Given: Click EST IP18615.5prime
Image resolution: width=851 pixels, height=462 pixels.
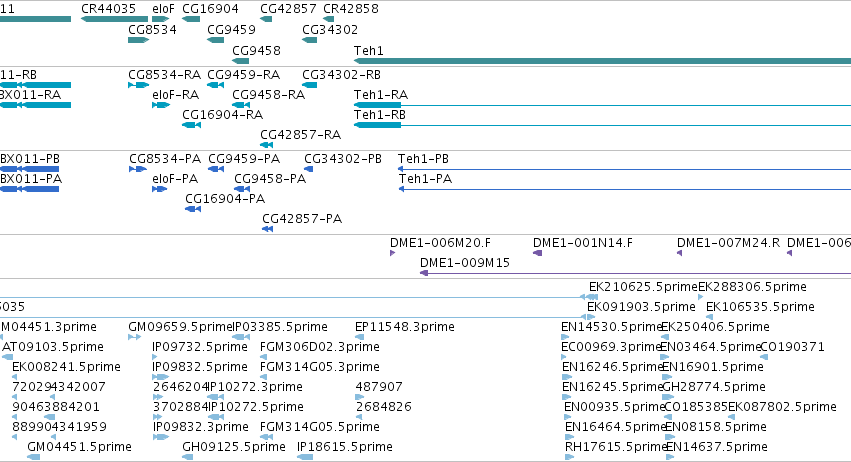Looking at the screenshot, I should [345, 447].
